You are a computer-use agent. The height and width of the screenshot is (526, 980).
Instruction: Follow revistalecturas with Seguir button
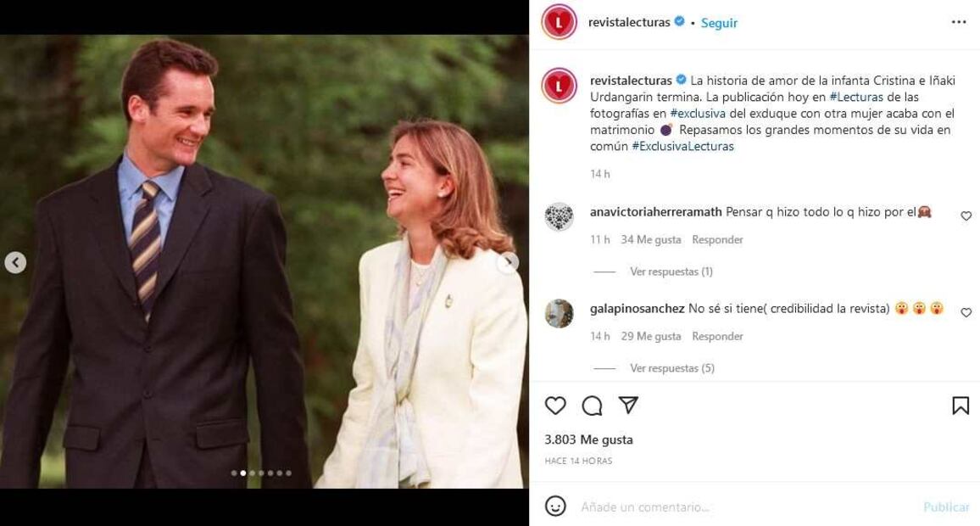(719, 23)
